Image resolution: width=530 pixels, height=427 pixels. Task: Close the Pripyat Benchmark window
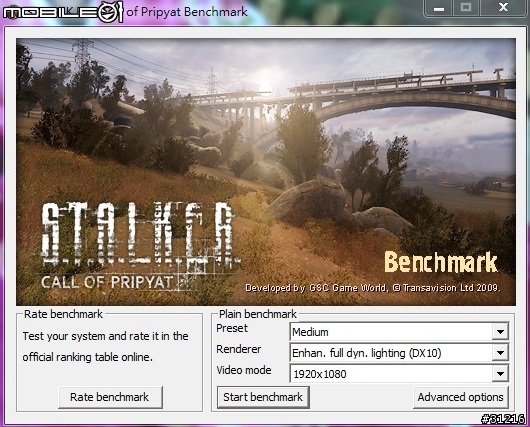tap(503, 8)
